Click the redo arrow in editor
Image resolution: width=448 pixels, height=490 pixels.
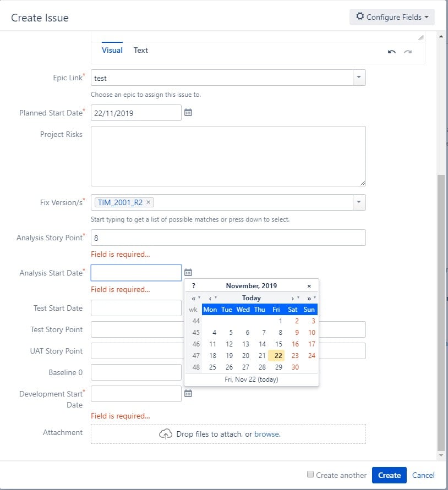(x=408, y=52)
